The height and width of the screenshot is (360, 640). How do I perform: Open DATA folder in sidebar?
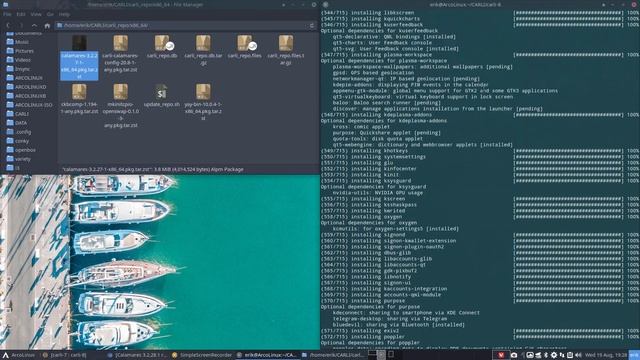17,123
